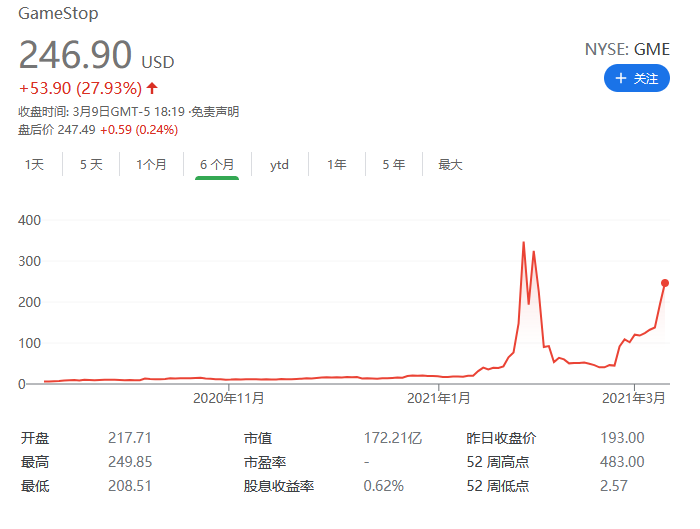Switch chart to ytd range
700x529 pixels.
279,165
